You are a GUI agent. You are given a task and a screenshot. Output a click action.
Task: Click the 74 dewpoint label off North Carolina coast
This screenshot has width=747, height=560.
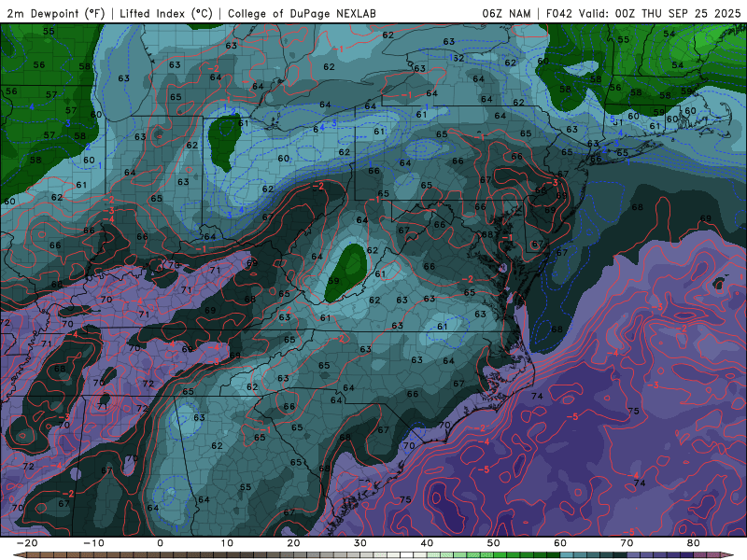click(537, 396)
